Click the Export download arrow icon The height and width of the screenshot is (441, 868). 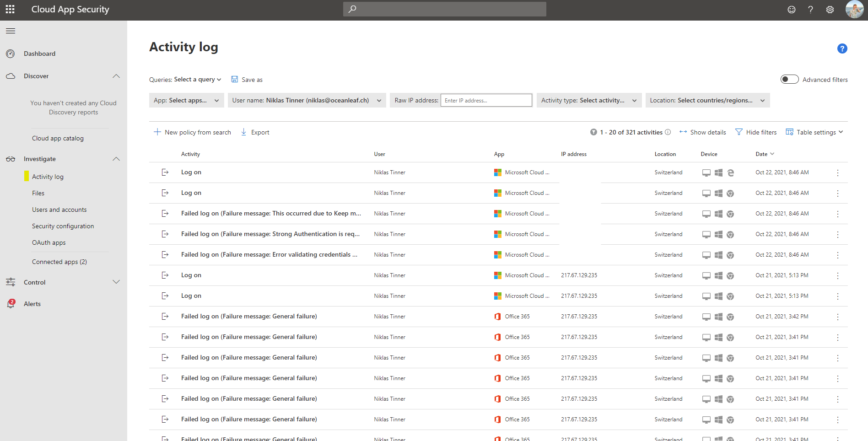point(244,132)
